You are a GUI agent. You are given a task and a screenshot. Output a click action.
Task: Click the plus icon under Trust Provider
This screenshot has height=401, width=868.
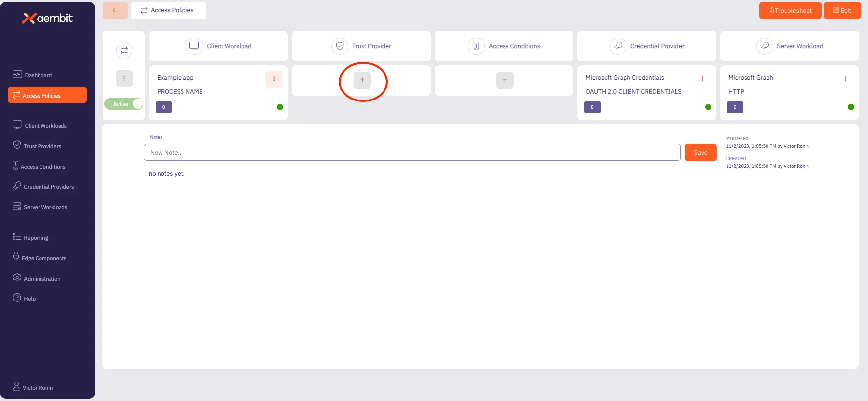coord(362,80)
